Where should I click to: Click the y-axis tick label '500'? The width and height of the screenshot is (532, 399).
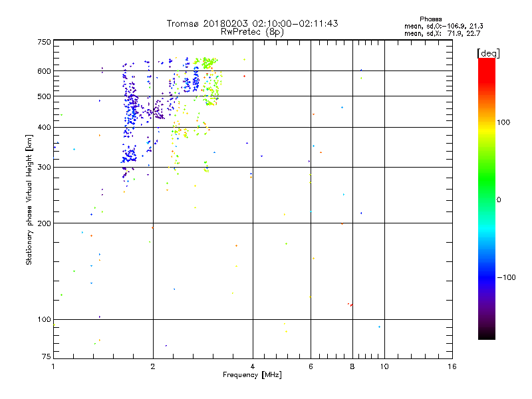[x=44, y=96]
